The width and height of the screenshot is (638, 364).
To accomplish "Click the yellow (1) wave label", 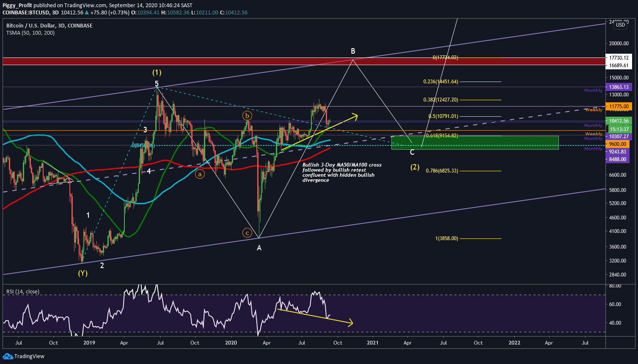I will point(157,73).
